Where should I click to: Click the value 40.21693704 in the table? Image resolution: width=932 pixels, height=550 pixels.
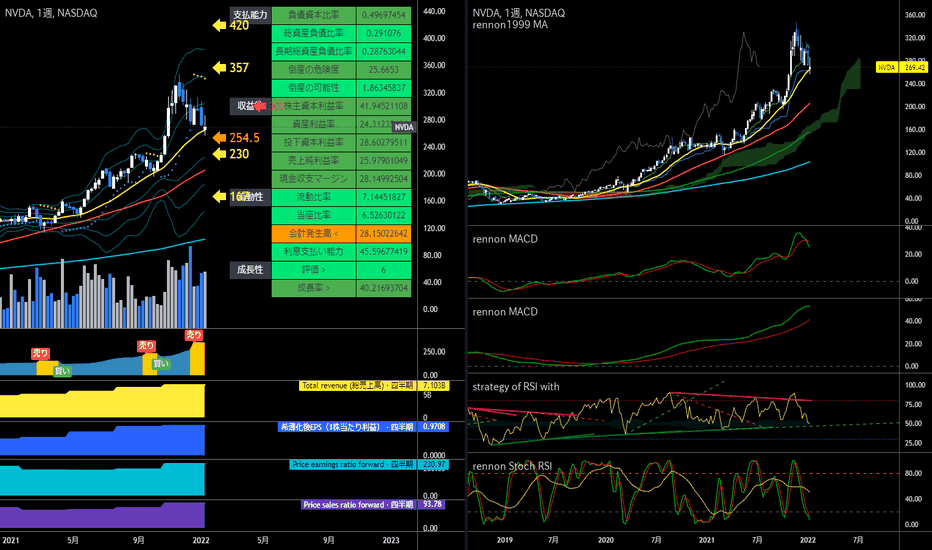(383, 288)
